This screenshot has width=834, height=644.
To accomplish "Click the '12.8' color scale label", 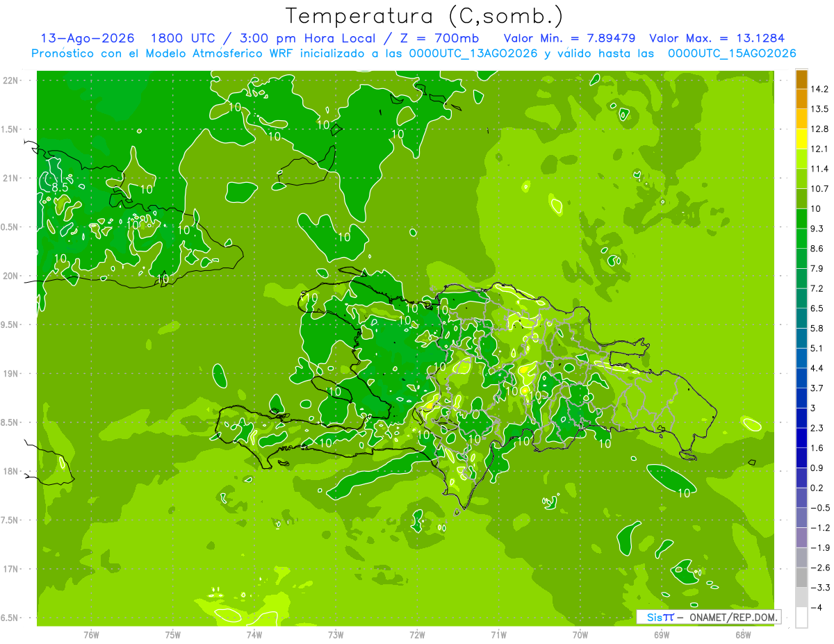I will click(819, 129).
